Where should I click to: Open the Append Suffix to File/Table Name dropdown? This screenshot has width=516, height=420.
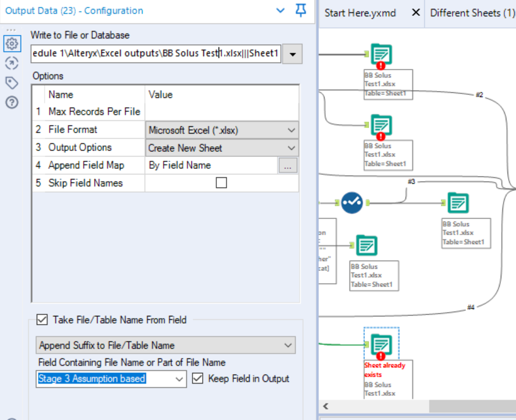[164, 345]
